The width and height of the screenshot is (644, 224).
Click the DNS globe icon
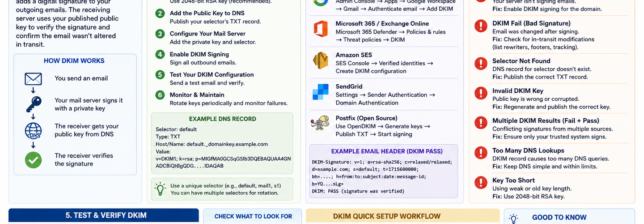tap(33, 131)
